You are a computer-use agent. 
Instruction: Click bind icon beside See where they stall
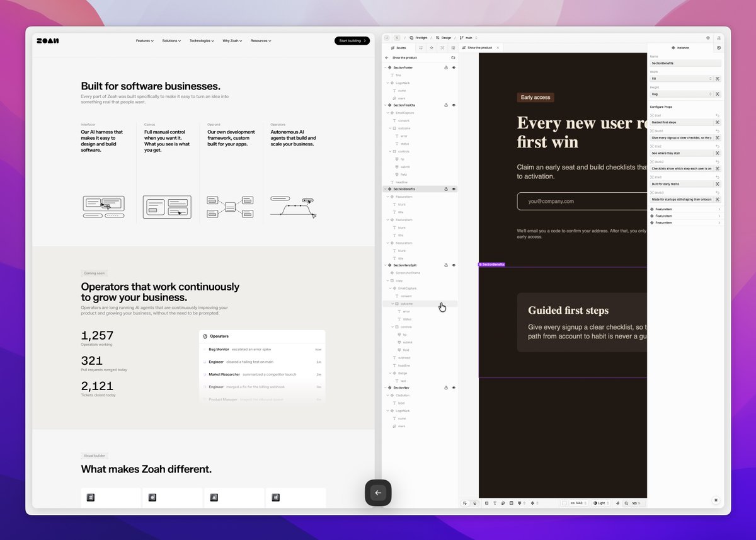click(718, 153)
